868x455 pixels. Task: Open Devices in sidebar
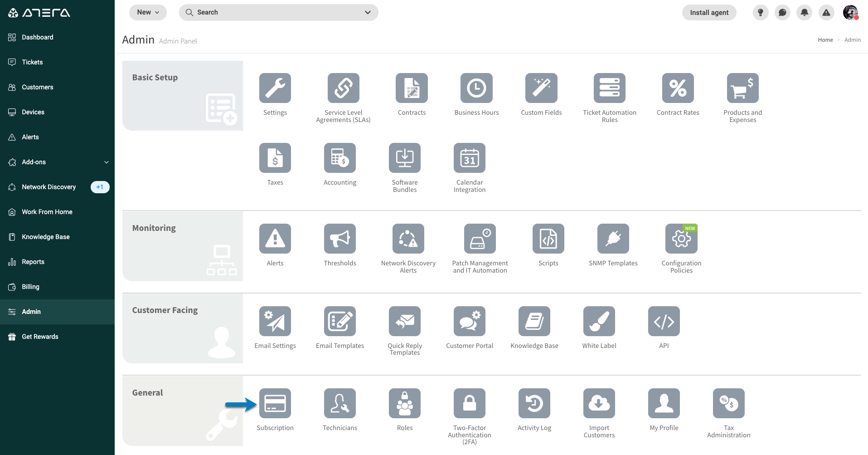(57, 112)
